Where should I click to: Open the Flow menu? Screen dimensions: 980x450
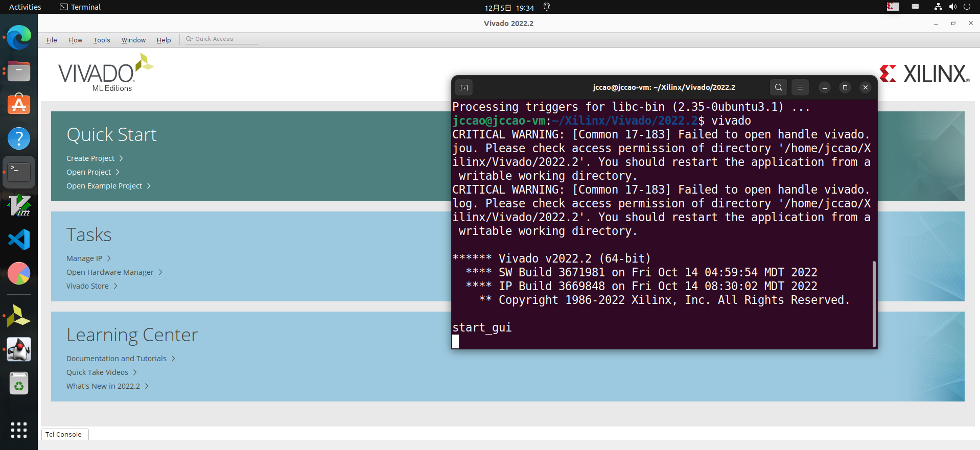pos(75,40)
